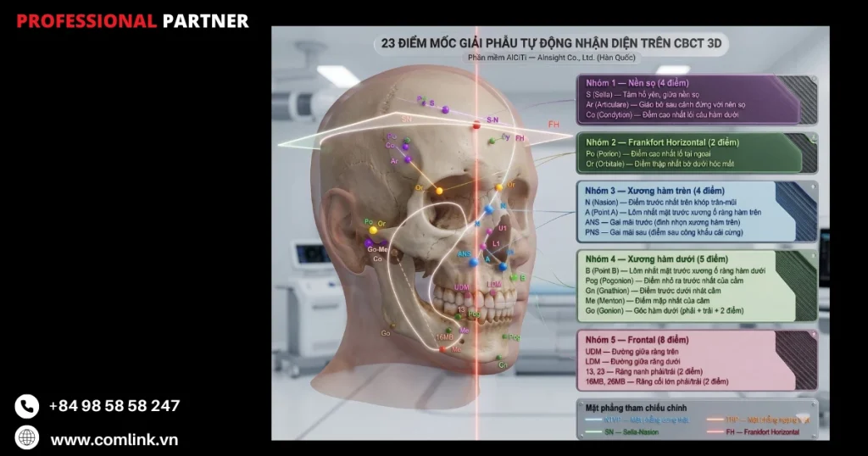The height and width of the screenshot is (456, 868).
Task: Select the red S-N landmark dot
Action: click(x=476, y=125)
